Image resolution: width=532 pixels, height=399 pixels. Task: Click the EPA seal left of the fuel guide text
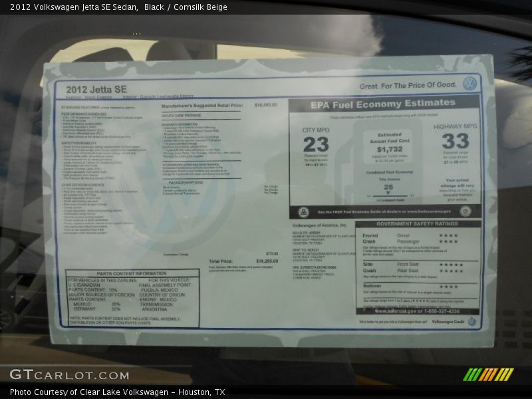coord(303,212)
